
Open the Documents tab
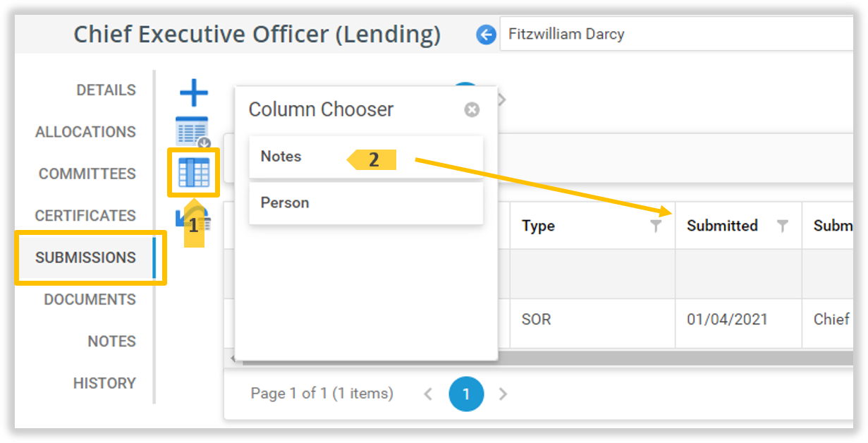90,299
